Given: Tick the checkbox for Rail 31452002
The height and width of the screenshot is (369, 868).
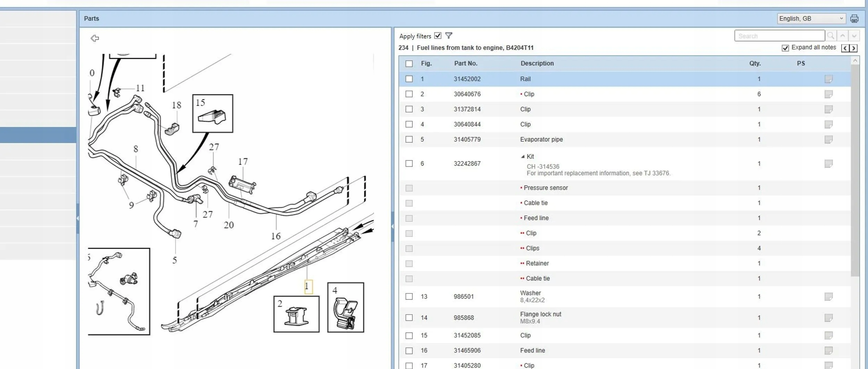Looking at the screenshot, I should pos(409,79).
